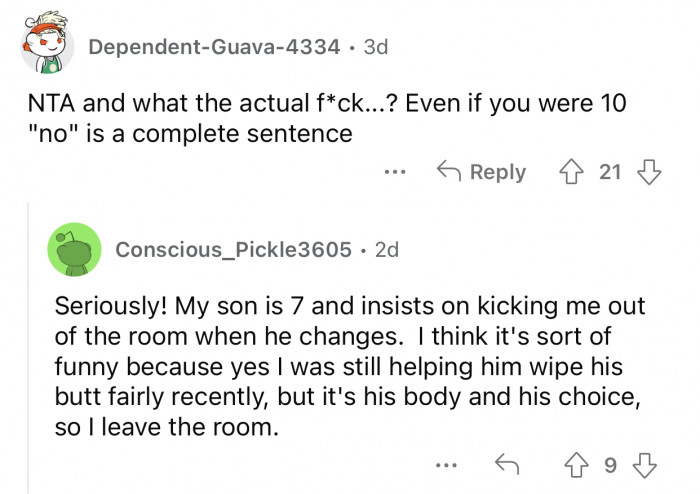Downvote the comment with 21 points
The height and width of the screenshot is (494, 700).
pos(648,172)
